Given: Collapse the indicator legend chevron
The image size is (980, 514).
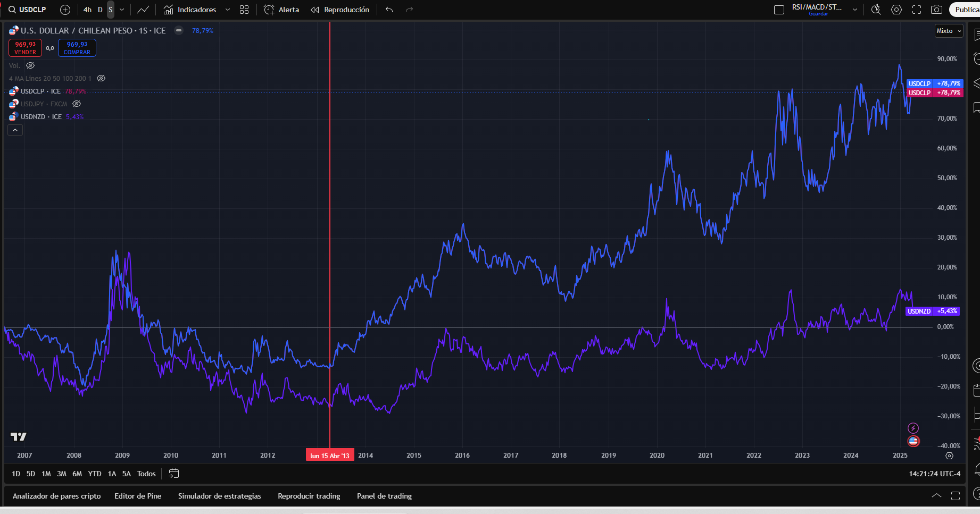Looking at the screenshot, I should click(15, 130).
